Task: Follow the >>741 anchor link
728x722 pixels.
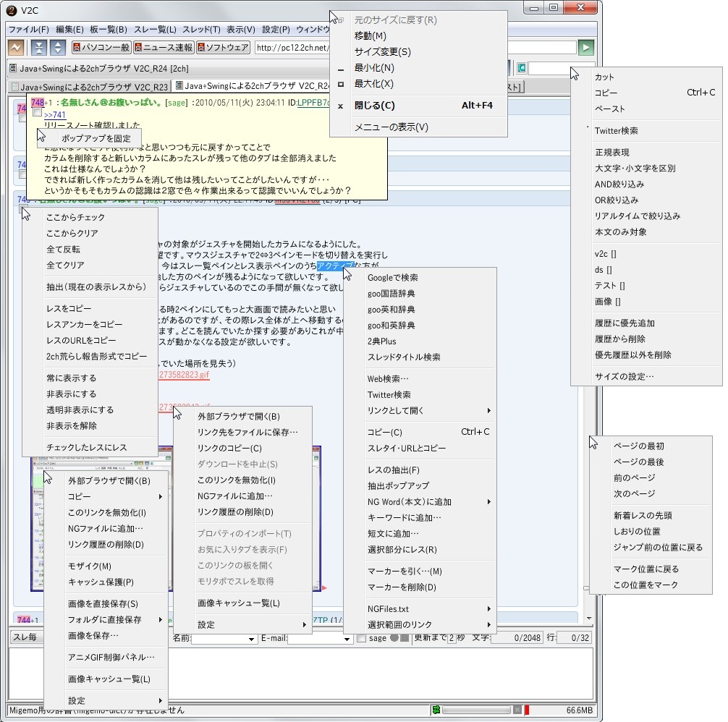Action: coord(55,114)
